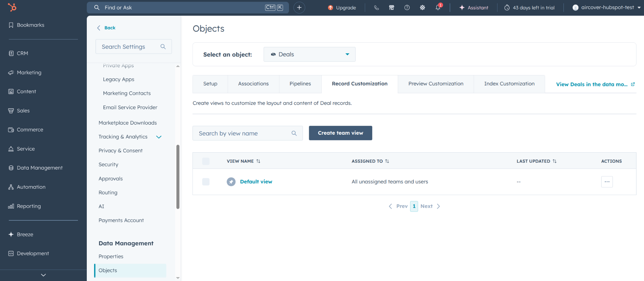Viewport: 644px width, 281px height.
Task: Click the Upgrade button
Action: pyautogui.click(x=342, y=8)
